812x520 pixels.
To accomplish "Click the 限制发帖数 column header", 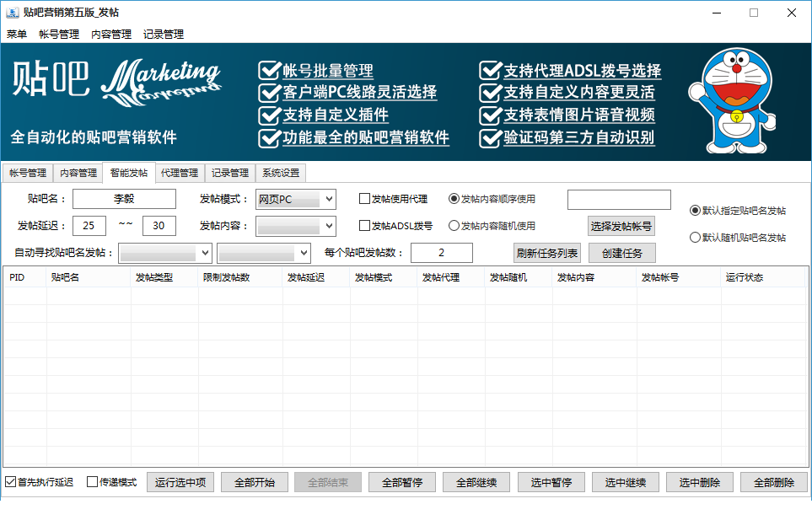I will pos(240,277).
